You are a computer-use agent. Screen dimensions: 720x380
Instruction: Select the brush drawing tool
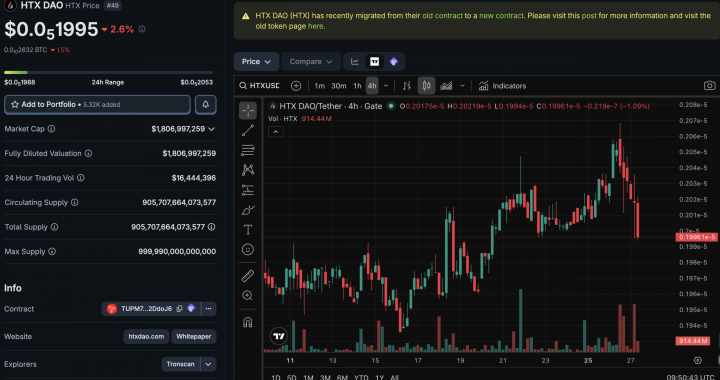(248, 210)
